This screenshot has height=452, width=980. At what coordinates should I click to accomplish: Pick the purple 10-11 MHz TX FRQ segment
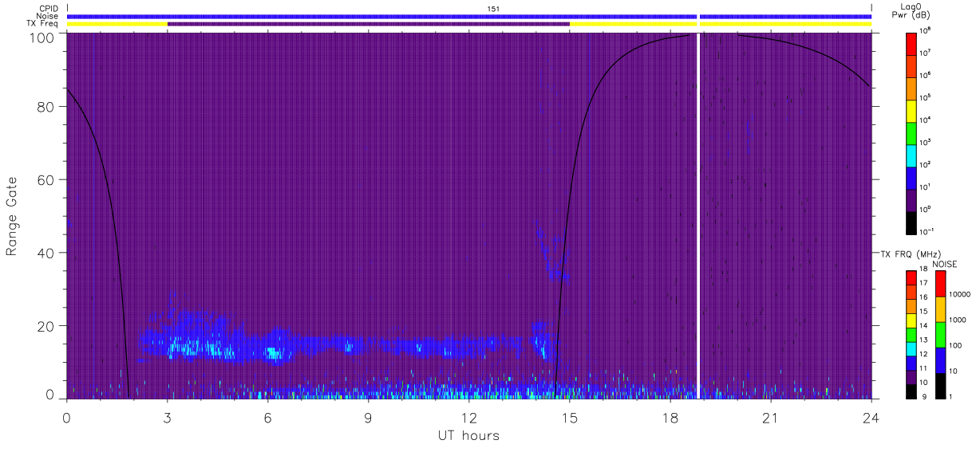(x=911, y=378)
